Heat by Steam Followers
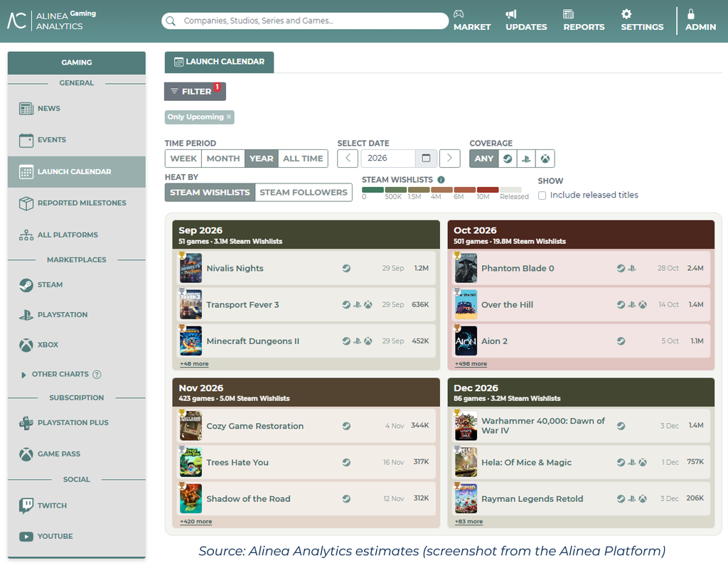 pyautogui.click(x=303, y=193)
